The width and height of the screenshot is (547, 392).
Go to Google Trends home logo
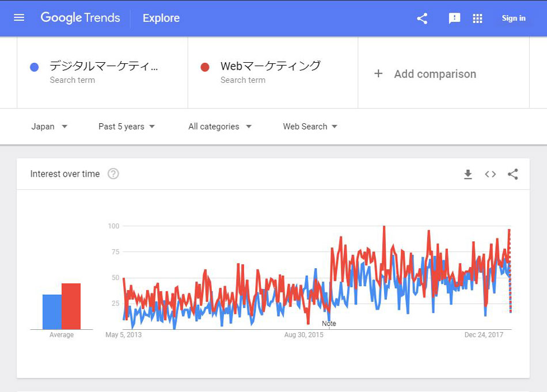(x=80, y=18)
